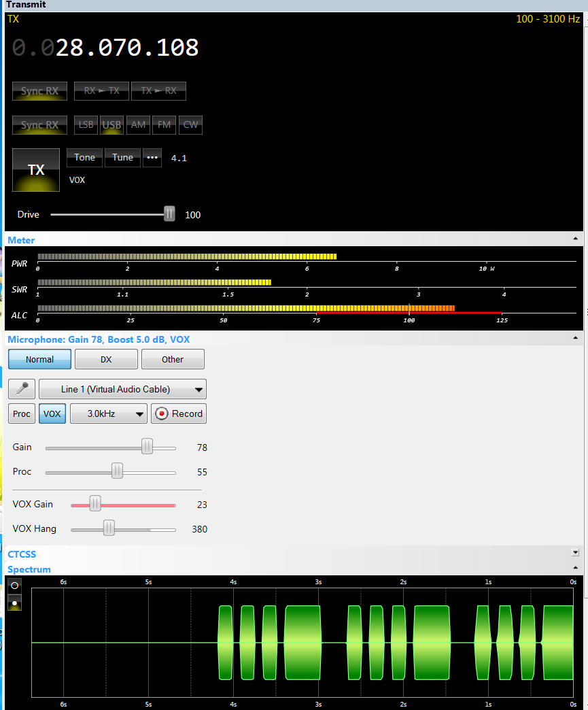This screenshot has width=588, height=710.
Task: Expand the CTCSS section
Action: pyautogui.click(x=575, y=553)
